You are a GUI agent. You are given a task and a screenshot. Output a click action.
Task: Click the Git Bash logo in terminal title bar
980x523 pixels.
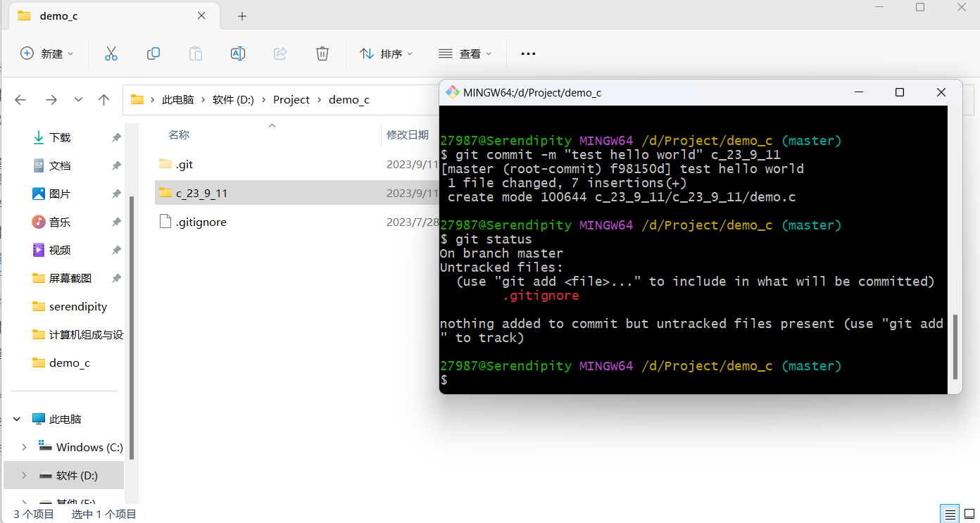tap(453, 92)
